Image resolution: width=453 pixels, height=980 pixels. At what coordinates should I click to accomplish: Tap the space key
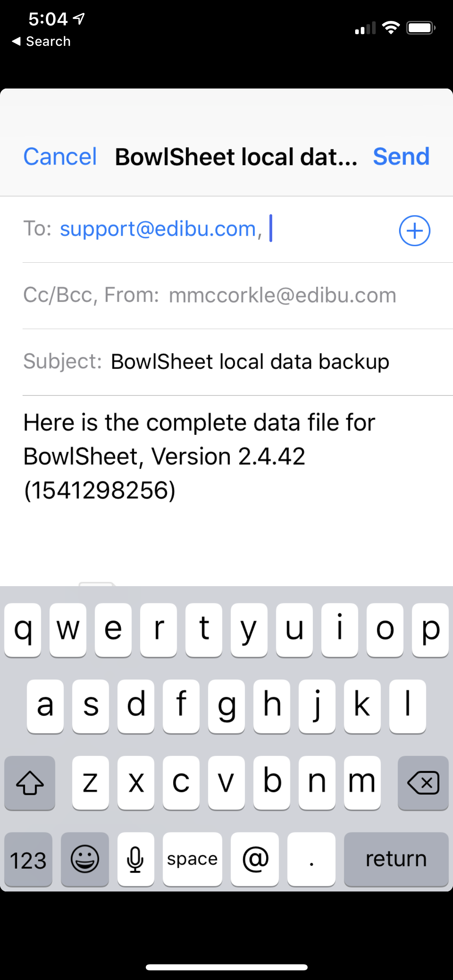pos(192,859)
